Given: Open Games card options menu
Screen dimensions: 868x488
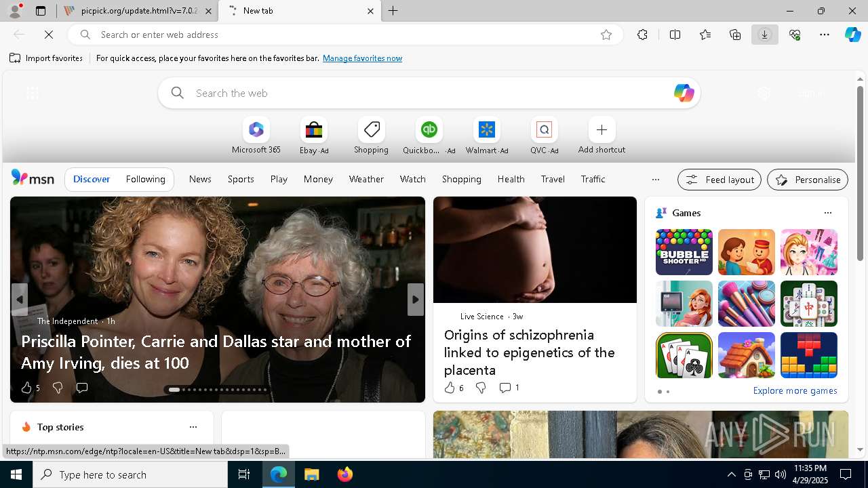Looking at the screenshot, I should 827,213.
